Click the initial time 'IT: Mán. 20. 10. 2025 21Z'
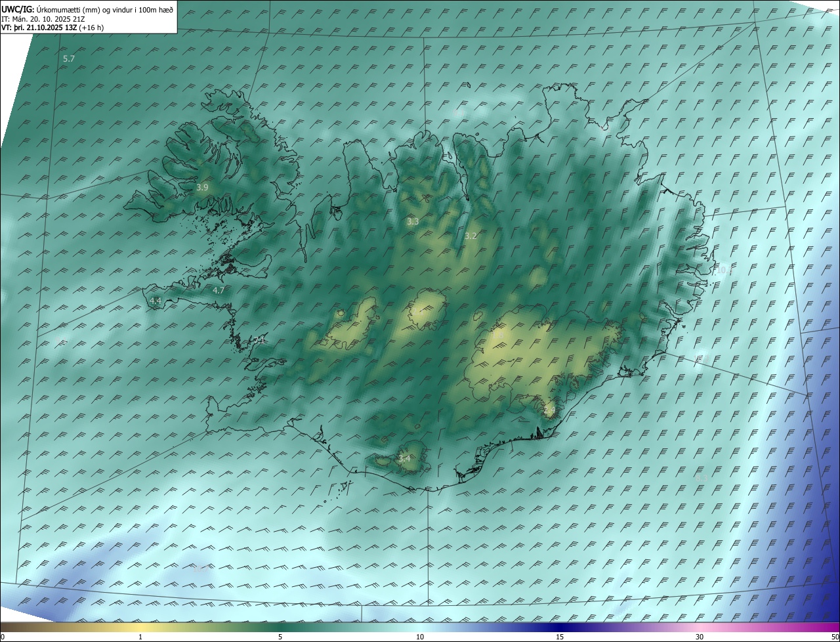This screenshot has width=840, height=642. [x=43, y=19]
